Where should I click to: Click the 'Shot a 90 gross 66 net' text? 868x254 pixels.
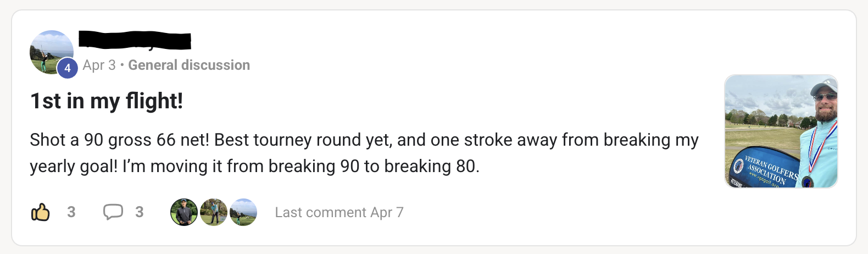tap(119, 140)
